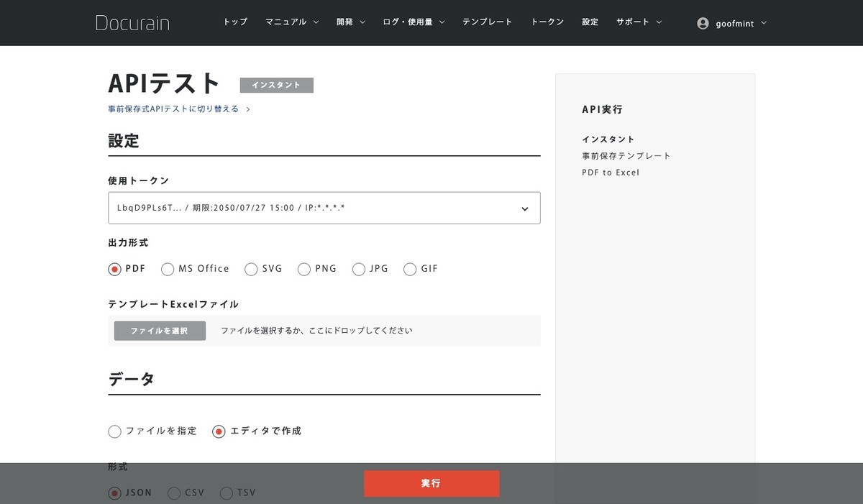Open インスタント in API実行 sidebar
This screenshot has width=863, height=504.
[x=608, y=139]
